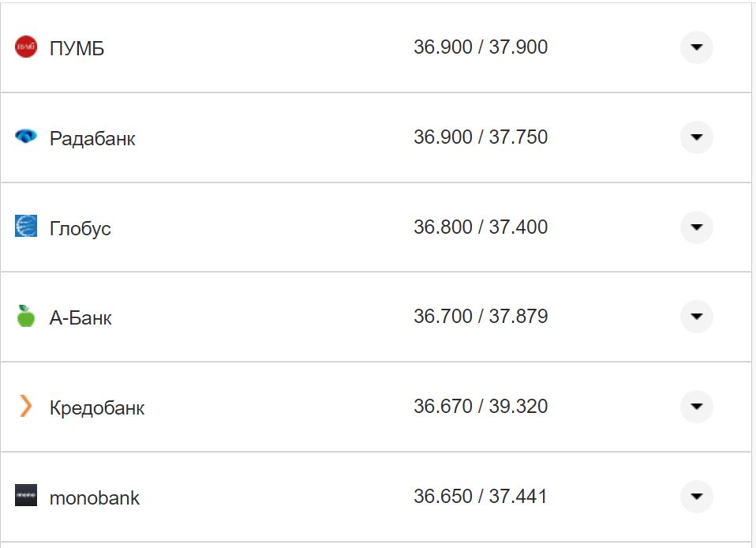Open the Кредобанк bank name link
Screen dimensions: 756x548
pos(97,408)
